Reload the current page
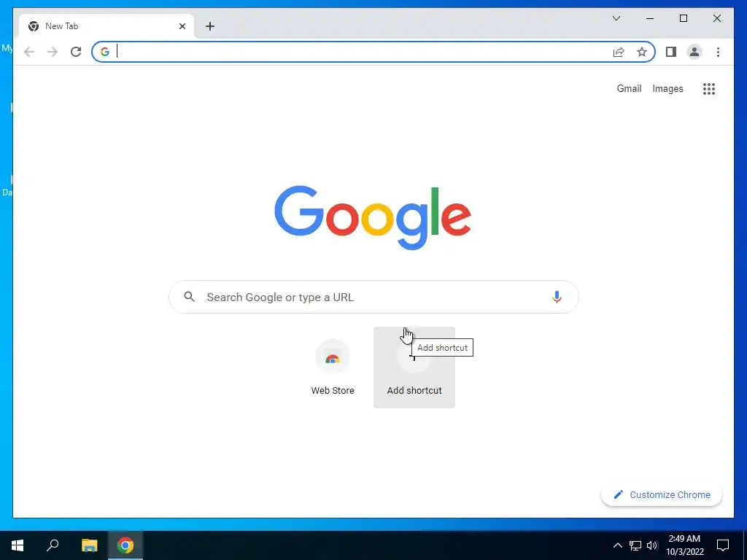 (x=76, y=52)
